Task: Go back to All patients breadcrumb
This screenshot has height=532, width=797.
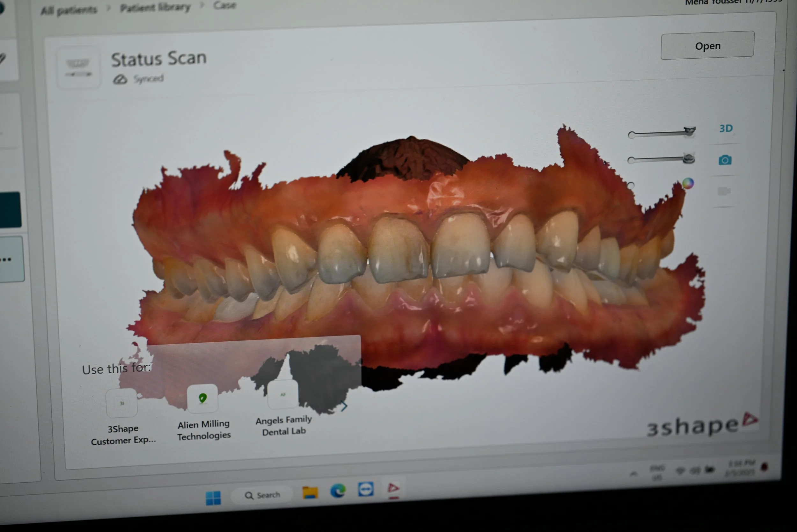Action: point(69,10)
